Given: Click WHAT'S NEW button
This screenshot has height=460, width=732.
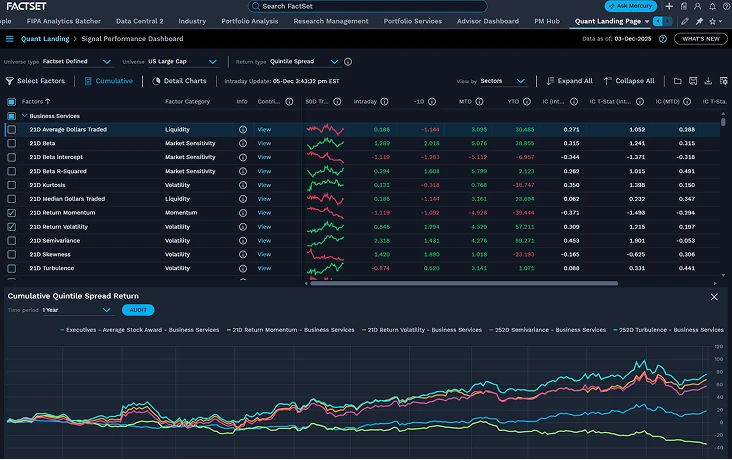Looking at the screenshot, I should point(701,39).
